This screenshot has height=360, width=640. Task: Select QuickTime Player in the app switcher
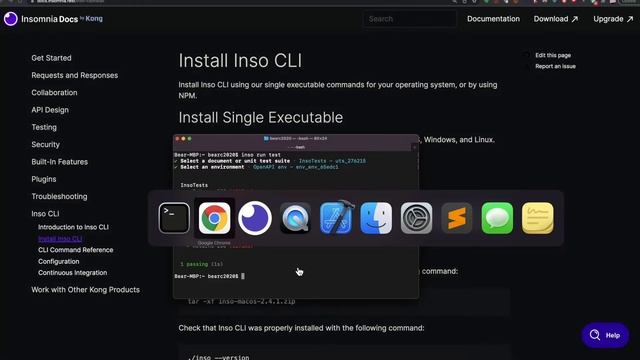[295, 218]
